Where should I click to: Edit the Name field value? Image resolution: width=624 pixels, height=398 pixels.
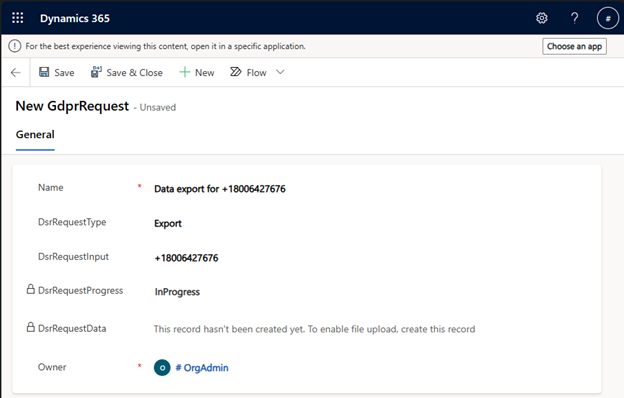pos(220,189)
